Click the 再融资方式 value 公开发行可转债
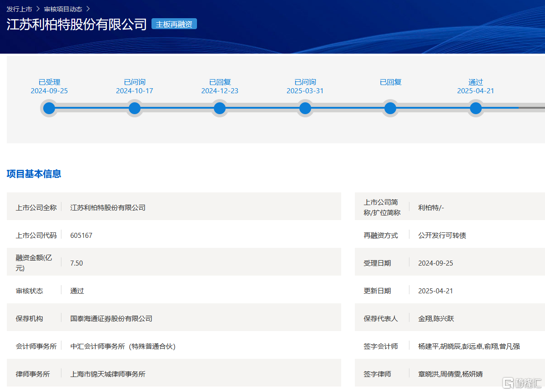This screenshot has height=392, width=545. coord(442,235)
